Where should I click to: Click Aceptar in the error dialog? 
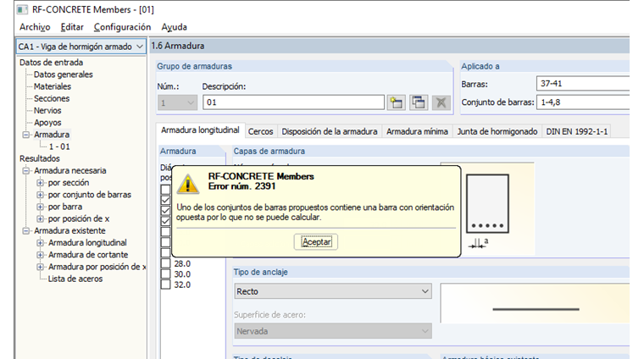pyautogui.click(x=316, y=242)
